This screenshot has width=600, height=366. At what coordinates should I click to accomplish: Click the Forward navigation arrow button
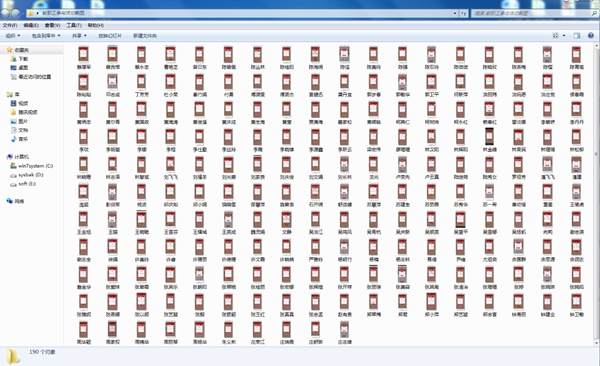16,13
